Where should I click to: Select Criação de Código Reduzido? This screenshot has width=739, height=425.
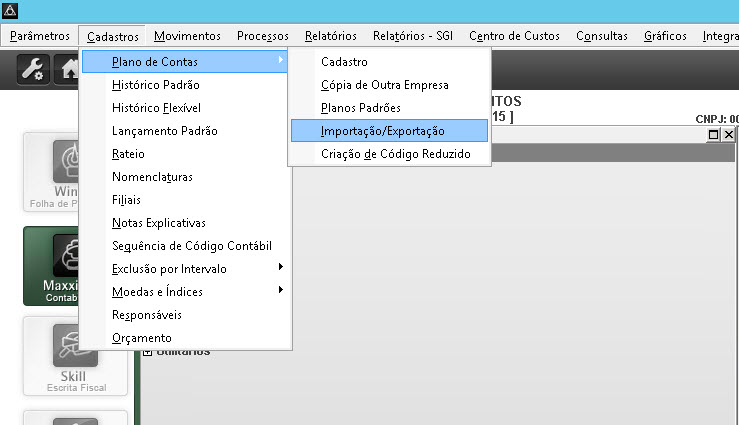pos(395,154)
